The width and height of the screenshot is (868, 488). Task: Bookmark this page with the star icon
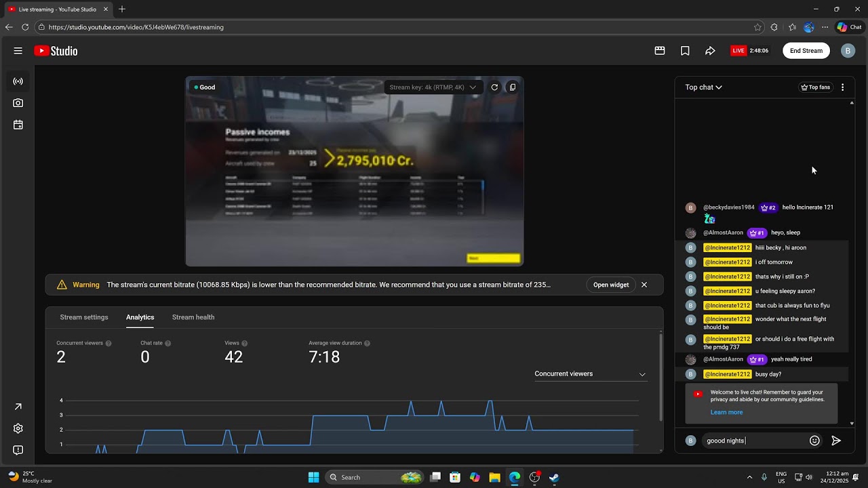[x=757, y=27]
